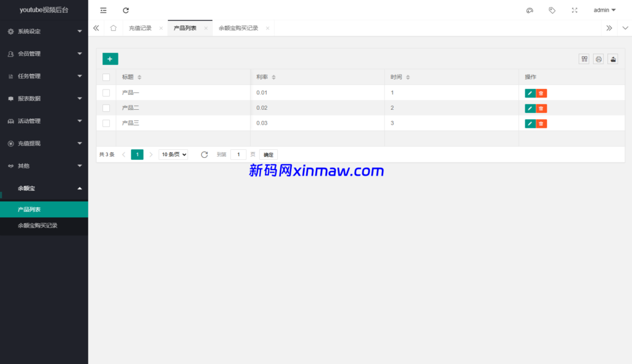Open the admin user dropdown

click(x=604, y=10)
